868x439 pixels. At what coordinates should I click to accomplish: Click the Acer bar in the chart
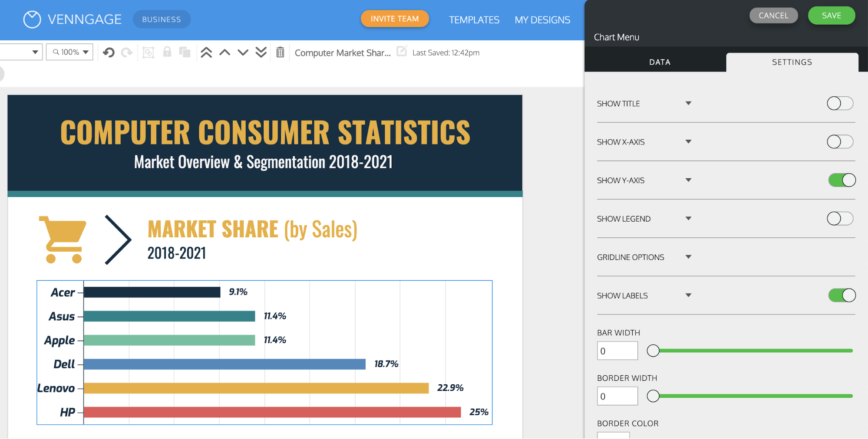coord(152,292)
